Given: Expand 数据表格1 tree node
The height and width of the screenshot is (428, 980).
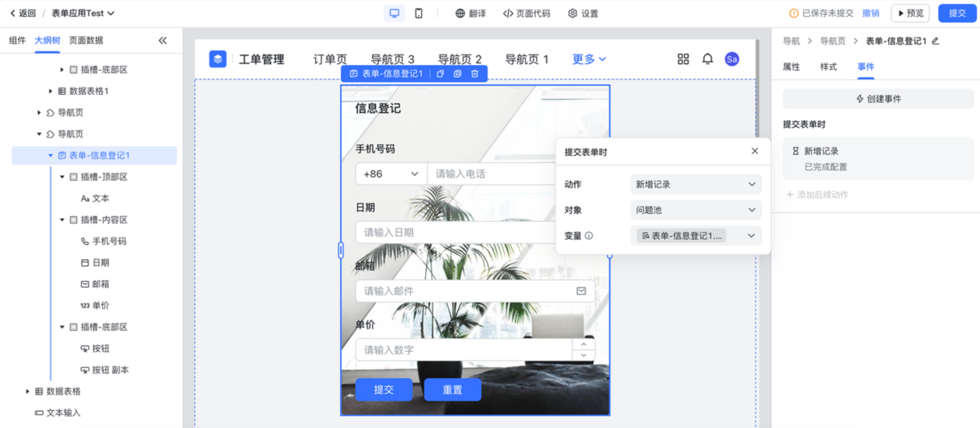Looking at the screenshot, I should (x=51, y=91).
